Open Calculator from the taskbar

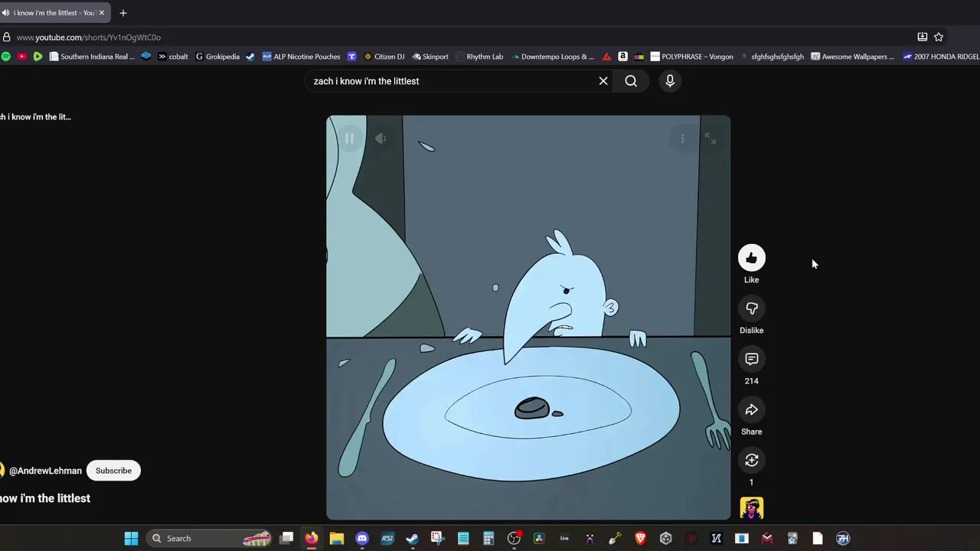(488, 538)
